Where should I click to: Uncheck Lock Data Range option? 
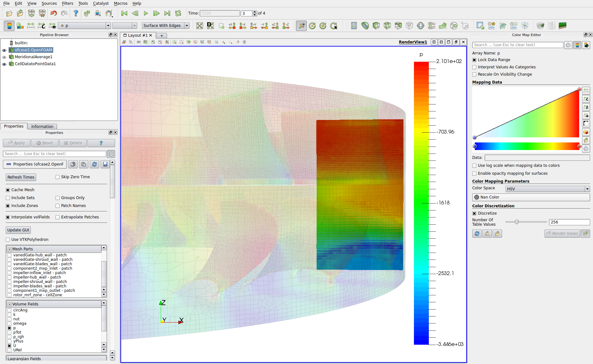(x=474, y=60)
